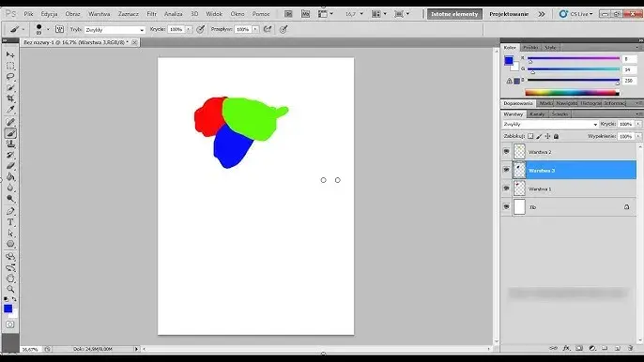Toggle airbrush mode in options bar
This screenshot has height=362, width=644.
tap(268, 29)
